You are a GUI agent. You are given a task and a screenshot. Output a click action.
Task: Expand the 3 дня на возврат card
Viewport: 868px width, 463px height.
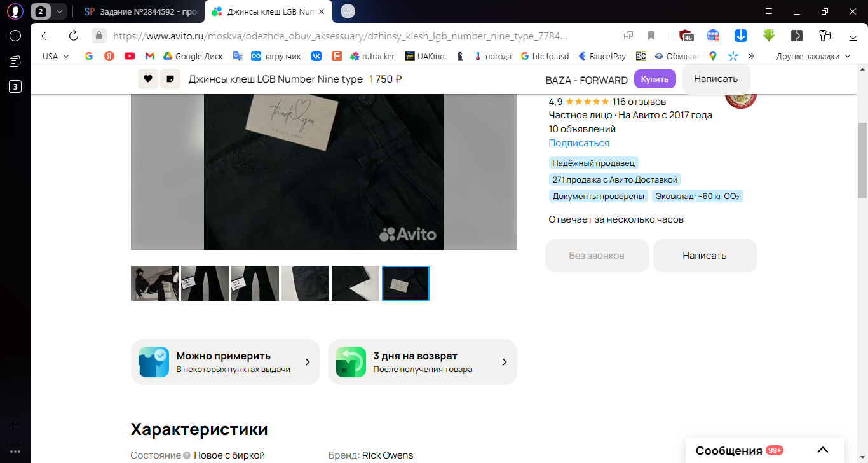click(x=423, y=362)
